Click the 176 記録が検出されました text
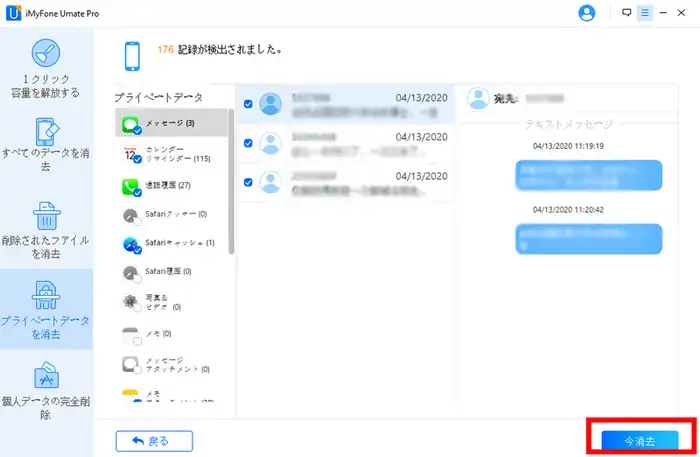700x457 pixels. [220, 50]
